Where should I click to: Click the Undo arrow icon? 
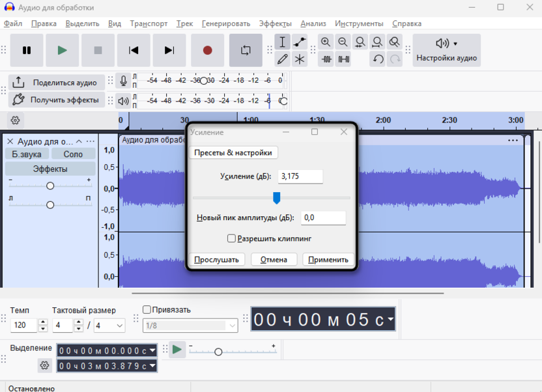coord(378,59)
